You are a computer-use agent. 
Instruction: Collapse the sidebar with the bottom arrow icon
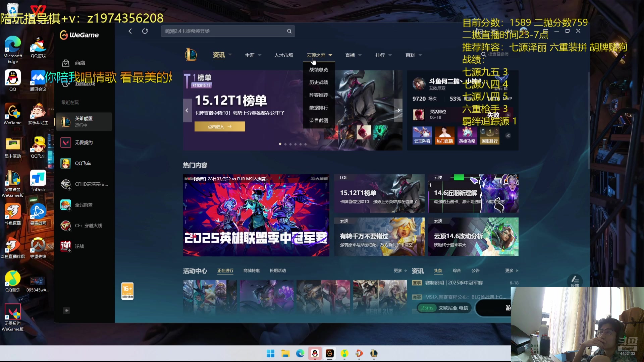[x=66, y=310]
